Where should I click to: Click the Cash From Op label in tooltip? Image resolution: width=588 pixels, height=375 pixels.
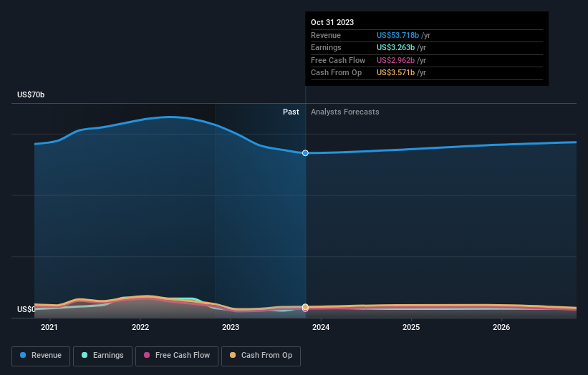(336, 73)
